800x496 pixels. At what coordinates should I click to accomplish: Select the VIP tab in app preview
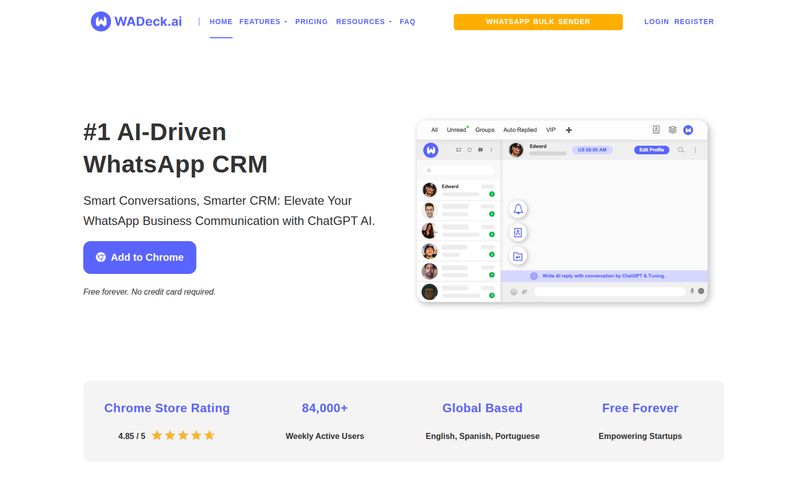[x=551, y=130]
